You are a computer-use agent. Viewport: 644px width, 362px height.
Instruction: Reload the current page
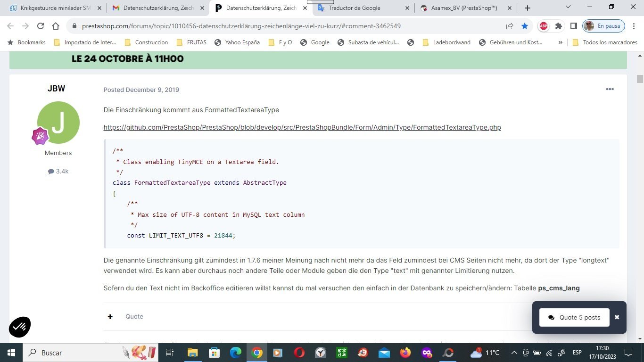tap(41, 26)
